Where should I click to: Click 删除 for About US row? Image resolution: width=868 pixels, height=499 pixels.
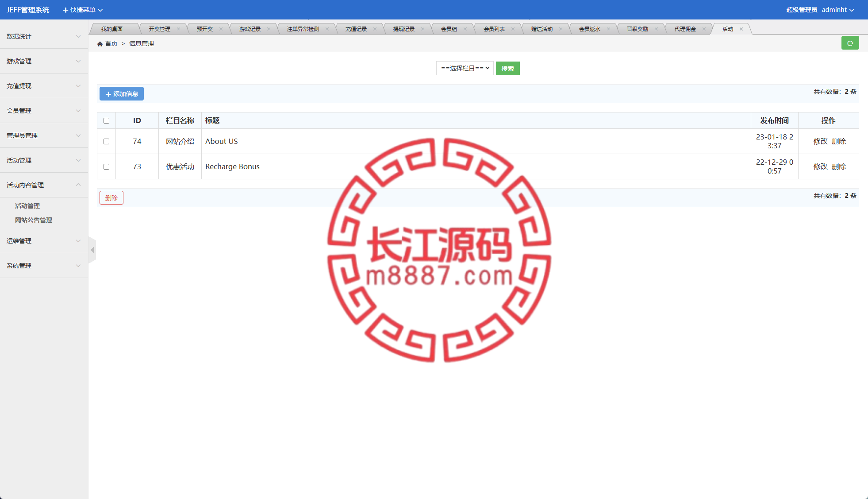(839, 141)
